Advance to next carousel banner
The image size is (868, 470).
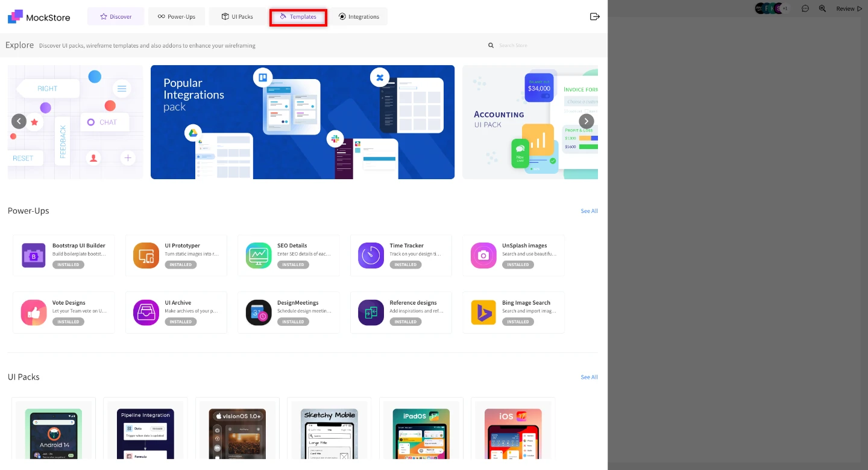[x=586, y=121]
